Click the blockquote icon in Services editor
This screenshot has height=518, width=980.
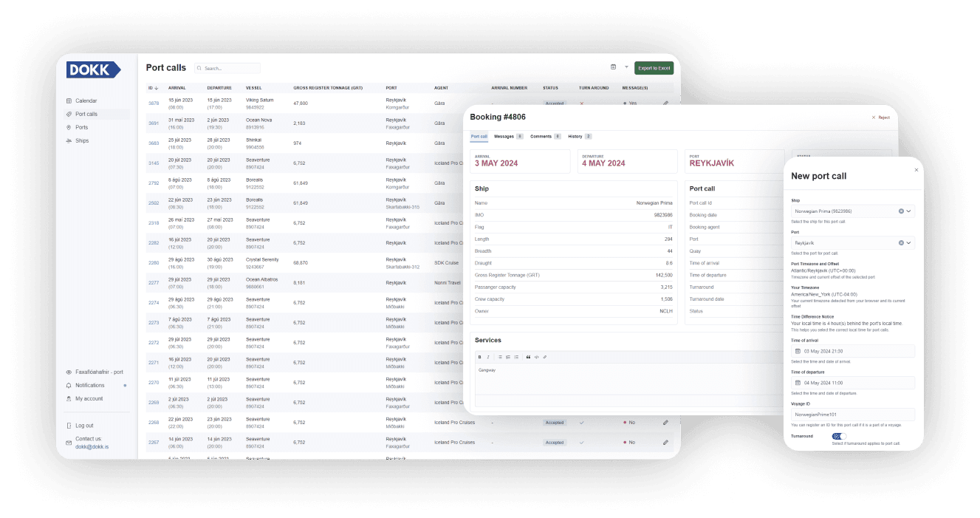pyautogui.click(x=528, y=357)
